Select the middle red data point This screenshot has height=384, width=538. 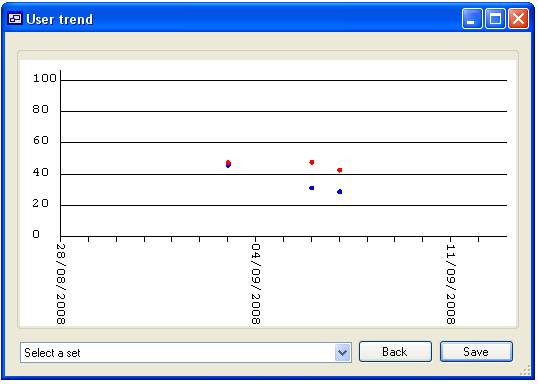tap(312, 162)
